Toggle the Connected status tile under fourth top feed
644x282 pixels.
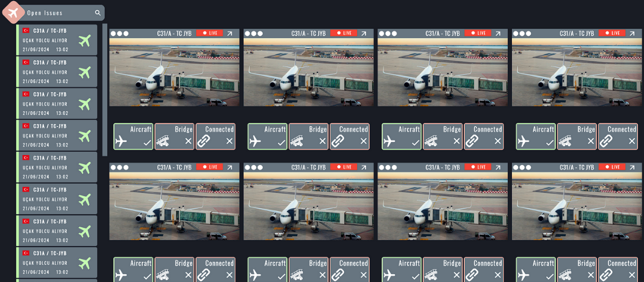[x=617, y=136]
